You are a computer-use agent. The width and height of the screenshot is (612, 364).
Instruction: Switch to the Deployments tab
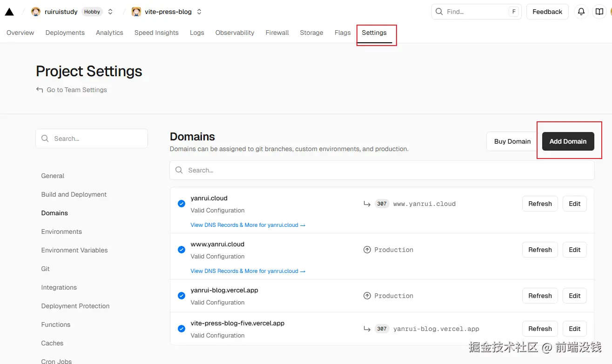point(65,33)
